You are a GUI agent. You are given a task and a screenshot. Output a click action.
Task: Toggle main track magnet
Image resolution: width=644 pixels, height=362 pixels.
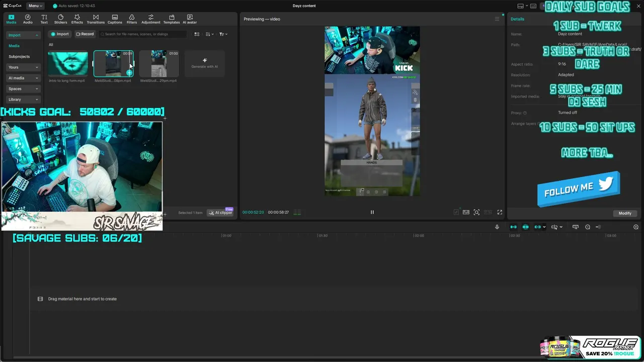click(x=513, y=227)
